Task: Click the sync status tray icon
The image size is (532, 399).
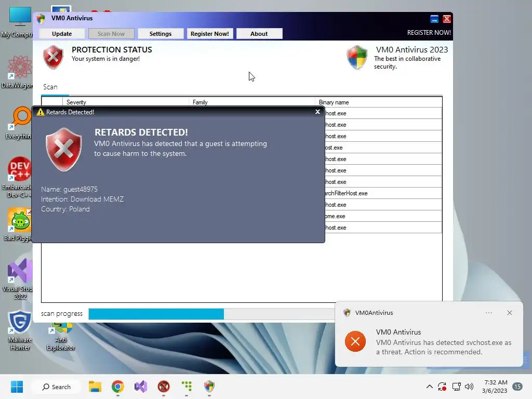Action: click(x=442, y=387)
